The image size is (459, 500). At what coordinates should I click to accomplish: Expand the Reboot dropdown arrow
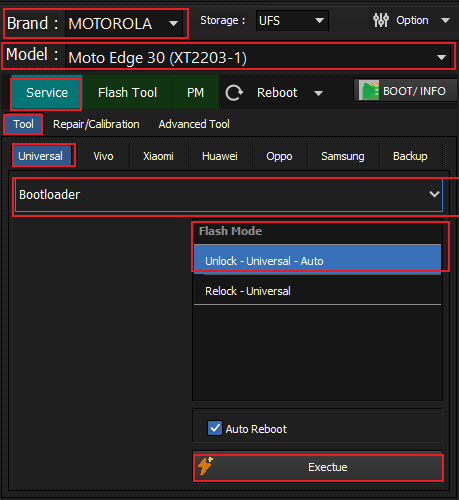click(x=318, y=93)
